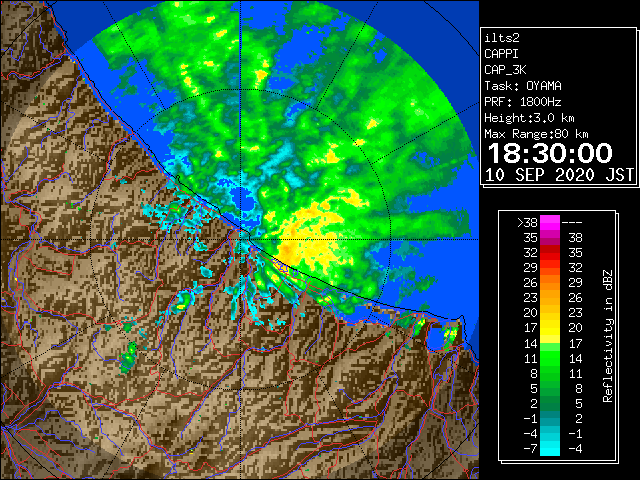Select the 'Height:3.0 km' line

tap(529, 118)
